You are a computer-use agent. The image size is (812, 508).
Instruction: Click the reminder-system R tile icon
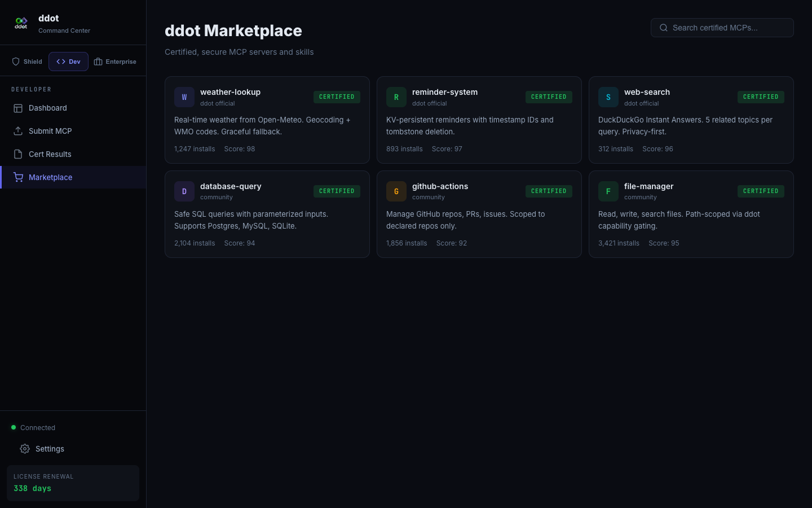396,97
